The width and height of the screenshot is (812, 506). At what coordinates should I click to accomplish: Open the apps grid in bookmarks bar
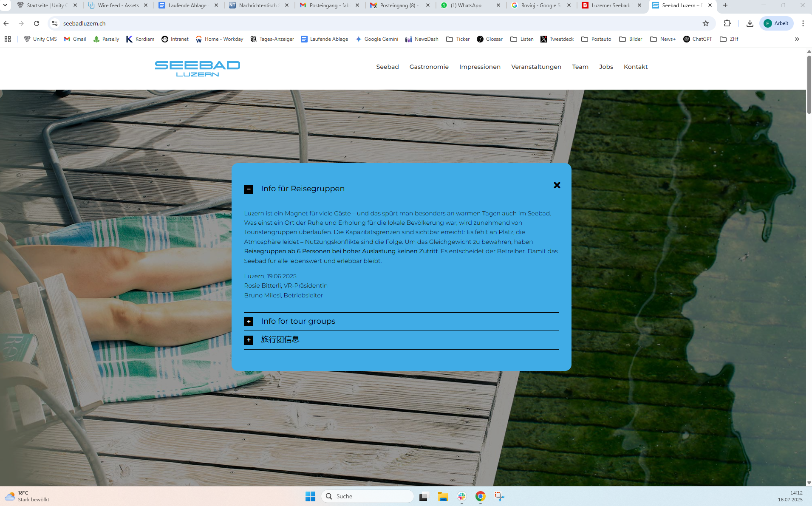pos(8,39)
